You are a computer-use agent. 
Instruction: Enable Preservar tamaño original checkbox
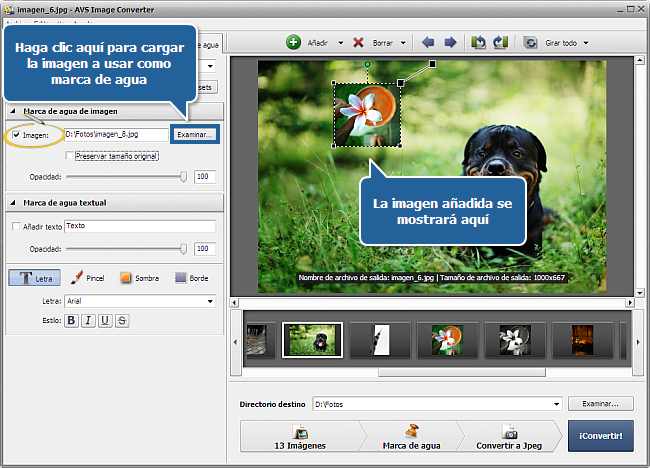click(x=69, y=155)
